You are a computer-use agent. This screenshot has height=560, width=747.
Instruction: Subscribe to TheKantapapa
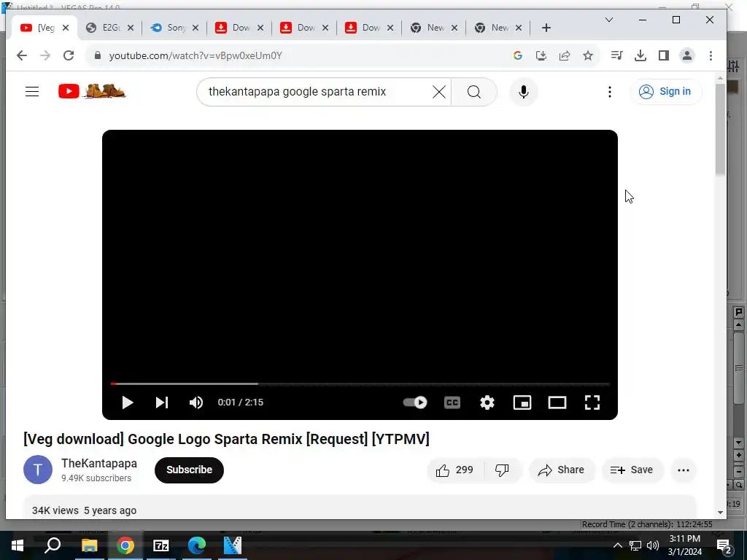189,470
